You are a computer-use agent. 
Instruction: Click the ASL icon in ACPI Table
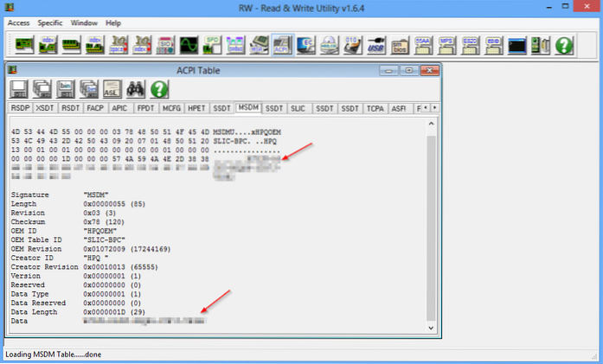(112, 88)
